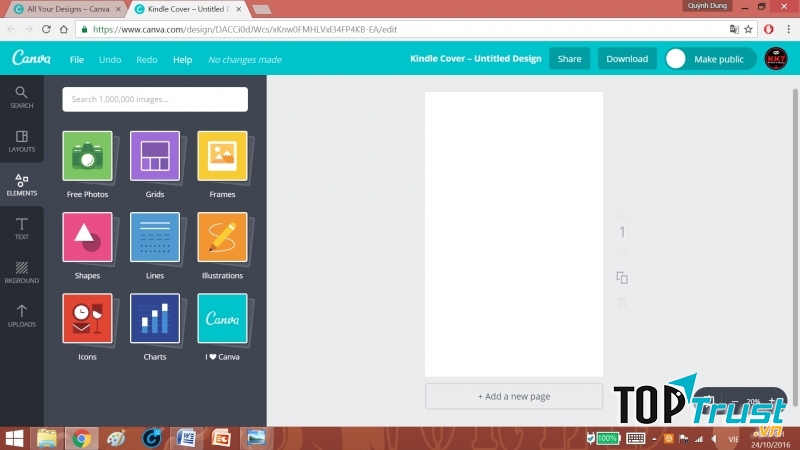This screenshot has height=450, width=800.
Task: Open Microsoft Word from the taskbar
Action: pos(187,438)
